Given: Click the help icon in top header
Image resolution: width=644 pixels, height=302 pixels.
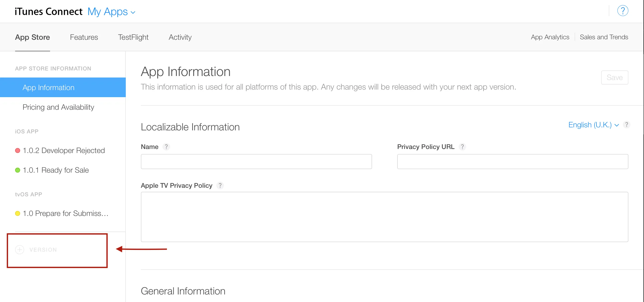Looking at the screenshot, I should coord(623,11).
